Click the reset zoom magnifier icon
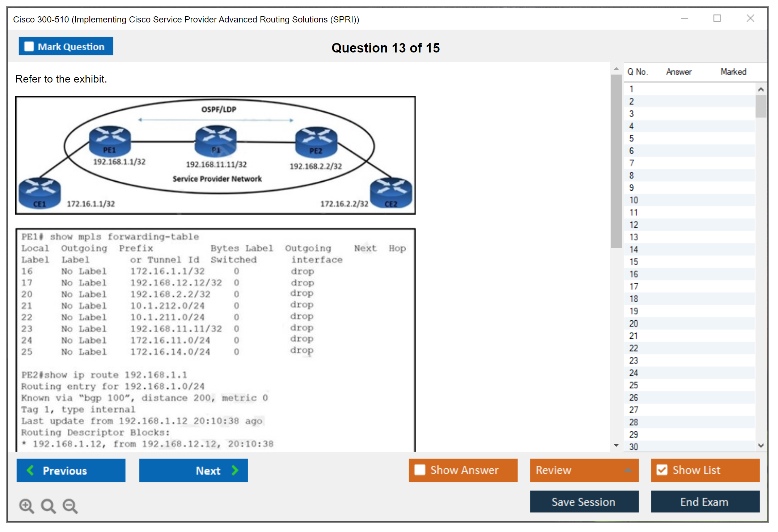Image resolution: width=778 pixels, height=532 pixels. pos(48,506)
